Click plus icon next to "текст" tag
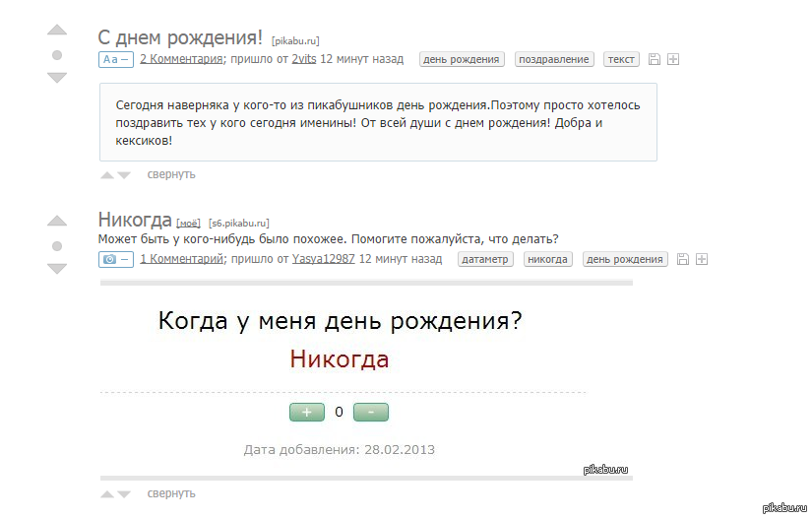 coord(673,59)
